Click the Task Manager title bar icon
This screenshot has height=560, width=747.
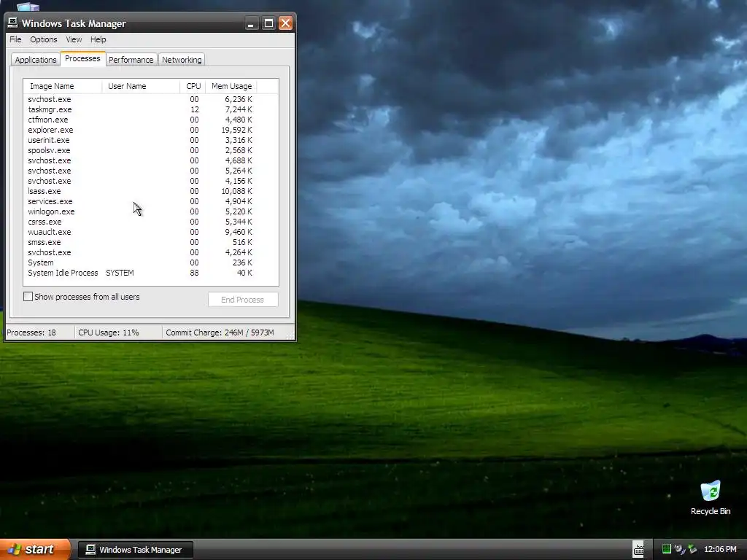[13, 23]
